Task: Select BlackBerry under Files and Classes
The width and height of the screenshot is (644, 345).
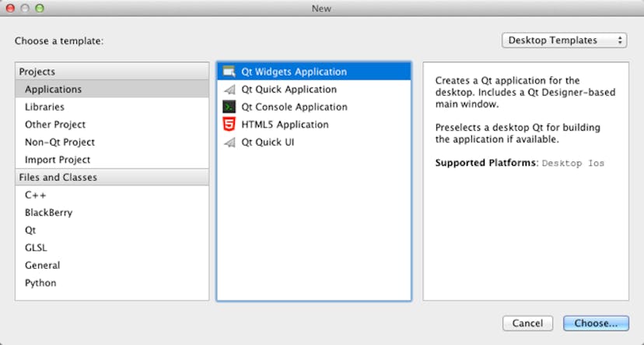Action: coord(112,213)
